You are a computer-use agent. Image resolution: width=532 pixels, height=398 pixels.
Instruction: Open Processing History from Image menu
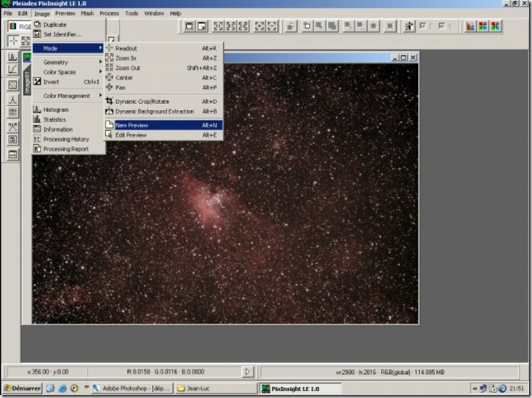69,139
